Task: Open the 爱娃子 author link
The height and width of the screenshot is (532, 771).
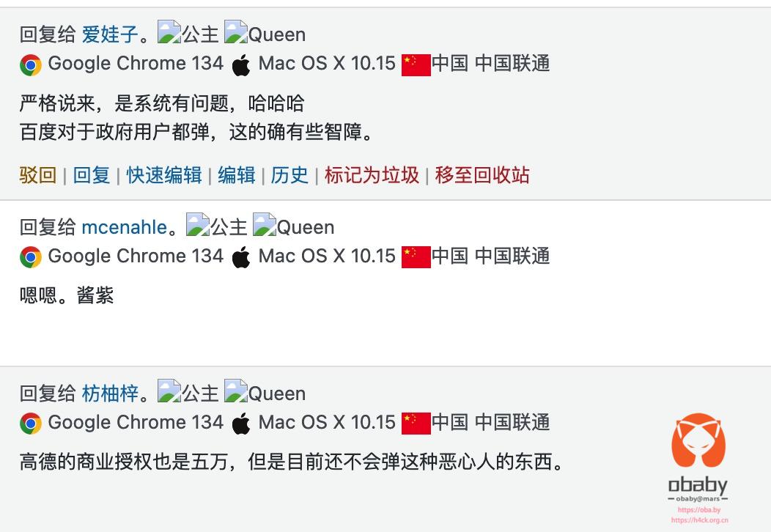Action: 110,34
